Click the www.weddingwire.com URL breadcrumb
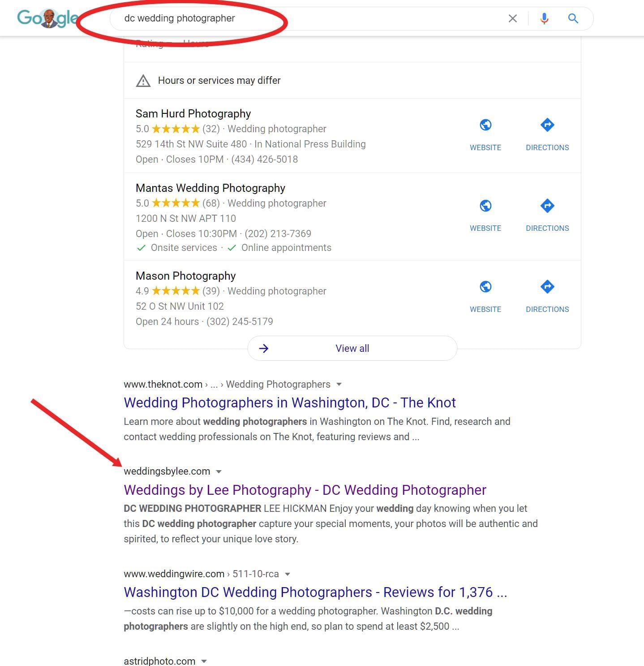Viewport: 644px width, 666px height. [201, 574]
